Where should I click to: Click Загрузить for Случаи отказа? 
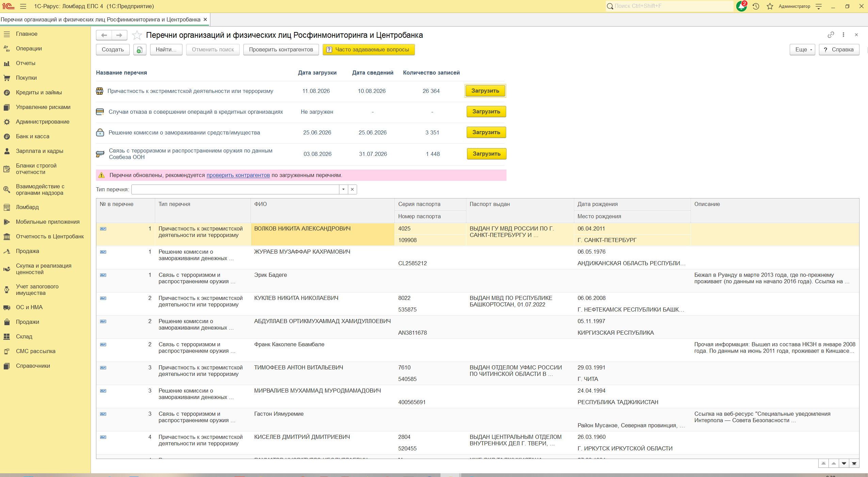point(486,112)
